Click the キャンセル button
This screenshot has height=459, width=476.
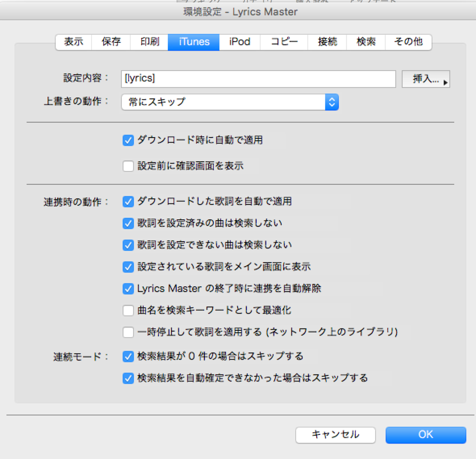[x=335, y=435]
